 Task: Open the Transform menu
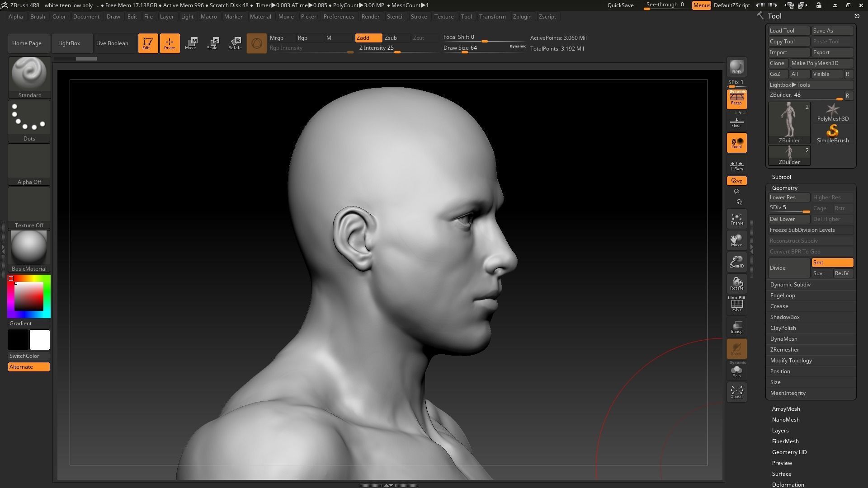click(492, 17)
